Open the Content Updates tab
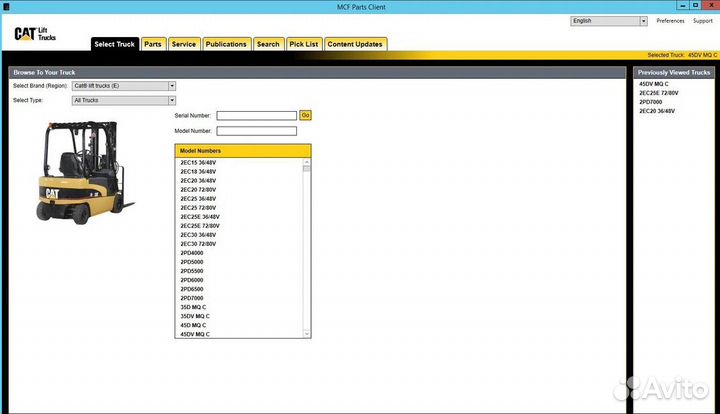 coord(355,44)
